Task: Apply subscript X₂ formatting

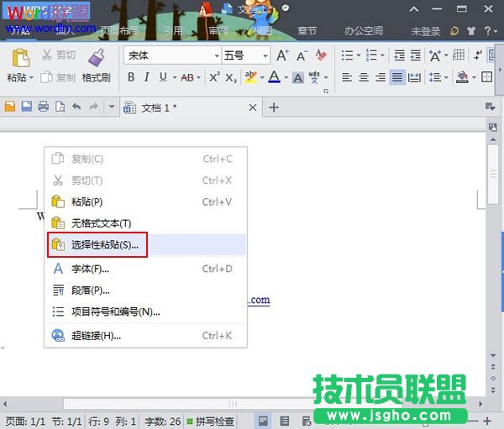Action: [x=231, y=78]
